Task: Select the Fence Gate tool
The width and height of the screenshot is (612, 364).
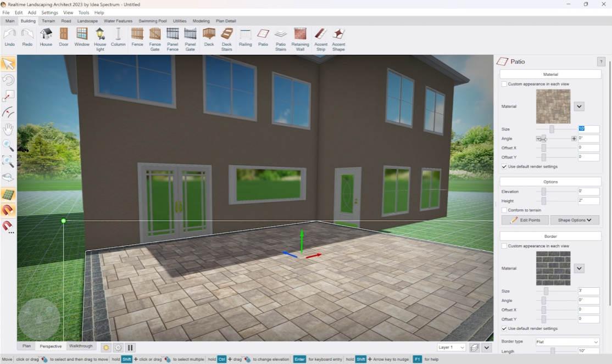Action: [x=155, y=40]
